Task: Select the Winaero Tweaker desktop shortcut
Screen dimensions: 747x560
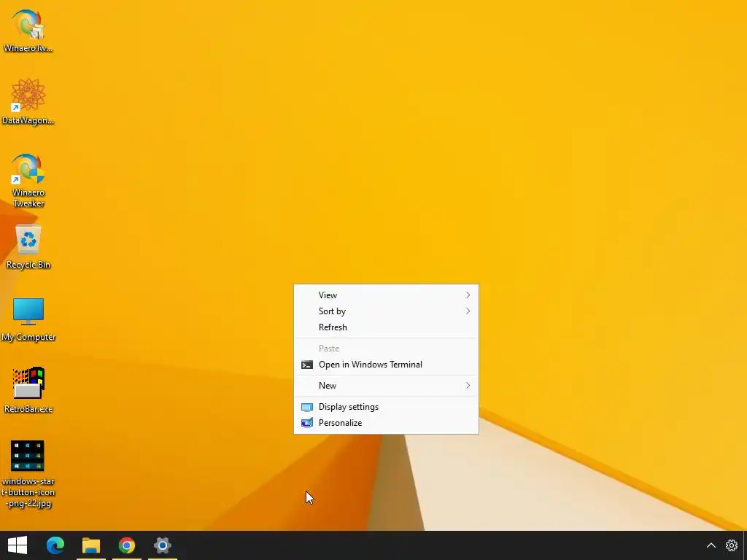Action: [x=28, y=180]
